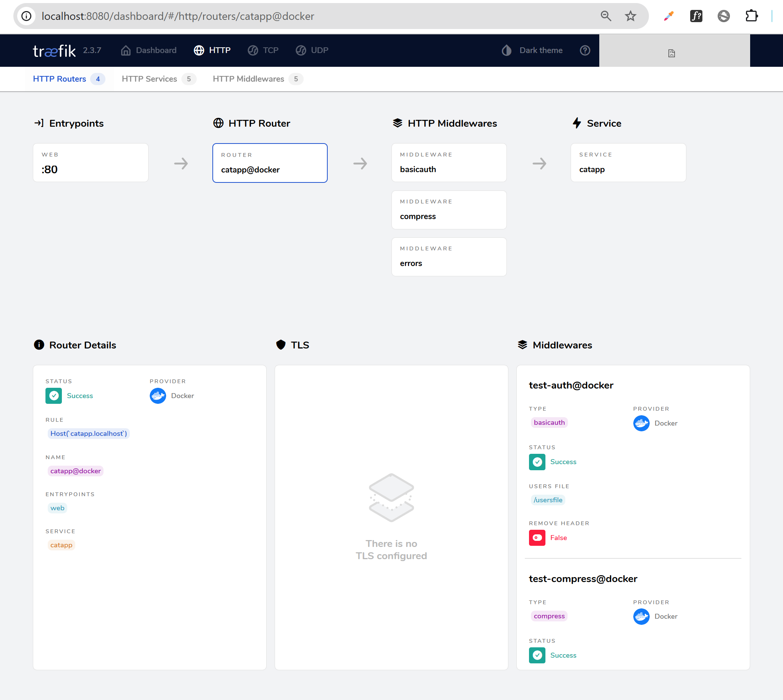Select the catapp@docker router card
Viewport: 783px width, 700px height.
coord(270,163)
